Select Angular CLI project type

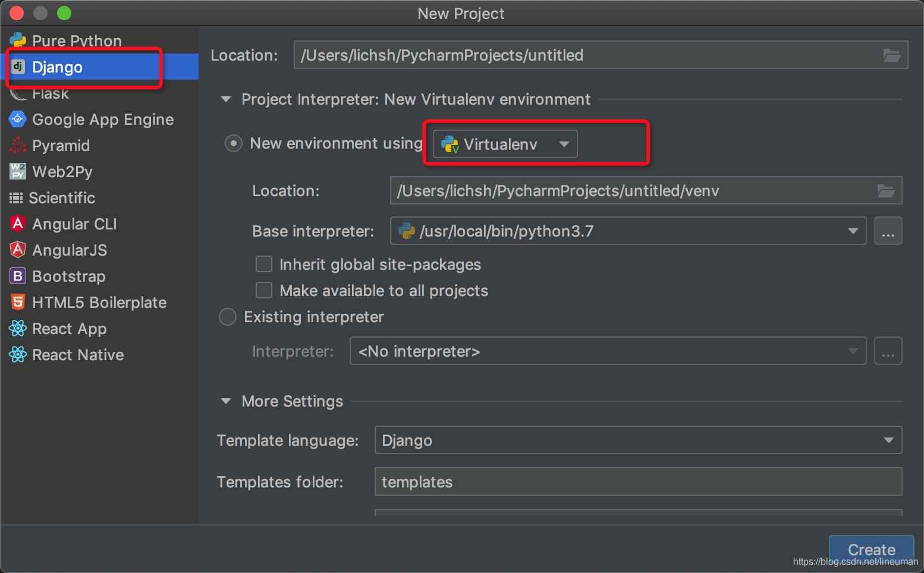coord(99,224)
